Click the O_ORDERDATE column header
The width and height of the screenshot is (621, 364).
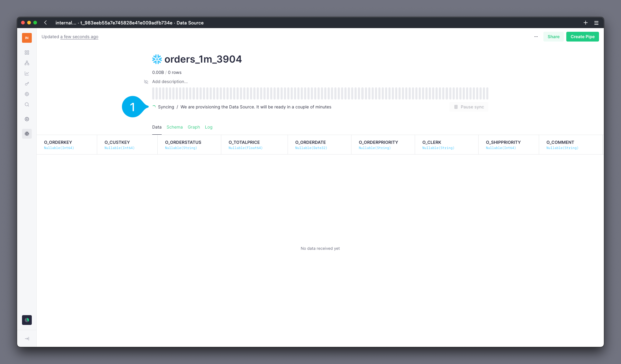(319, 145)
